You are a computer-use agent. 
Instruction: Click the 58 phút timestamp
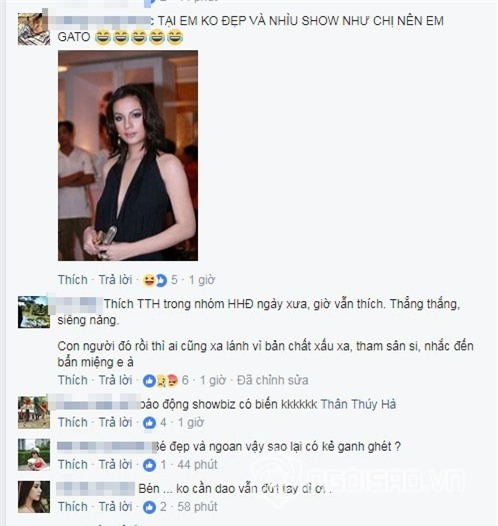coord(198,507)
